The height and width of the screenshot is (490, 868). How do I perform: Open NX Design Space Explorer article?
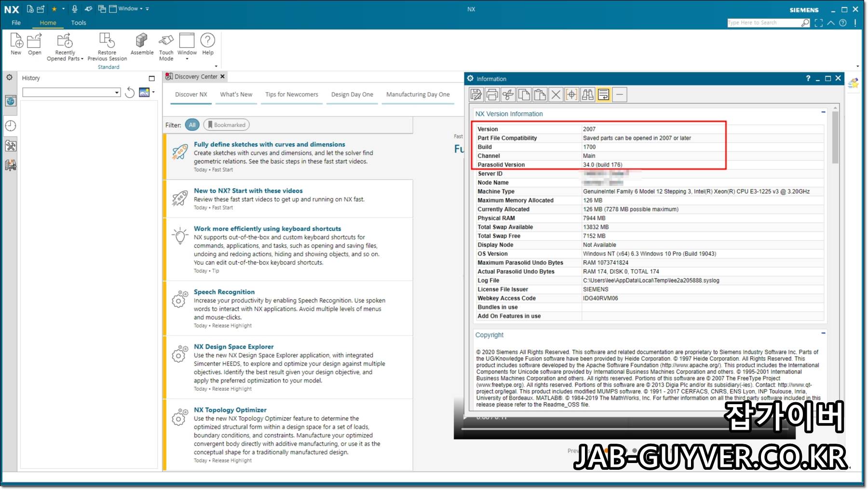pos(233,346)
